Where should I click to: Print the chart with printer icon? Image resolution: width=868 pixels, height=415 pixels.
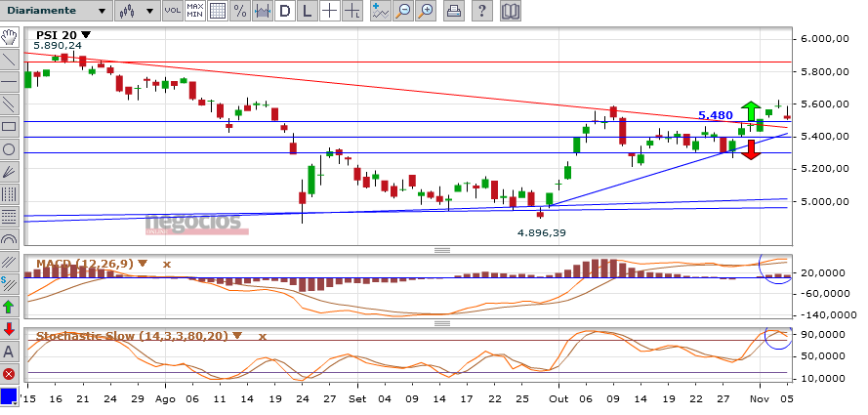click(454, 11)
